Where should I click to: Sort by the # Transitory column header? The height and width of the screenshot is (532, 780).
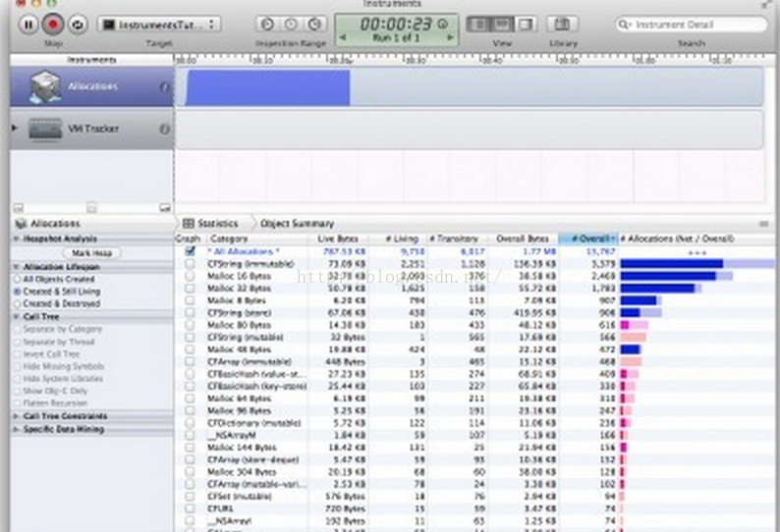coord(458,239)
